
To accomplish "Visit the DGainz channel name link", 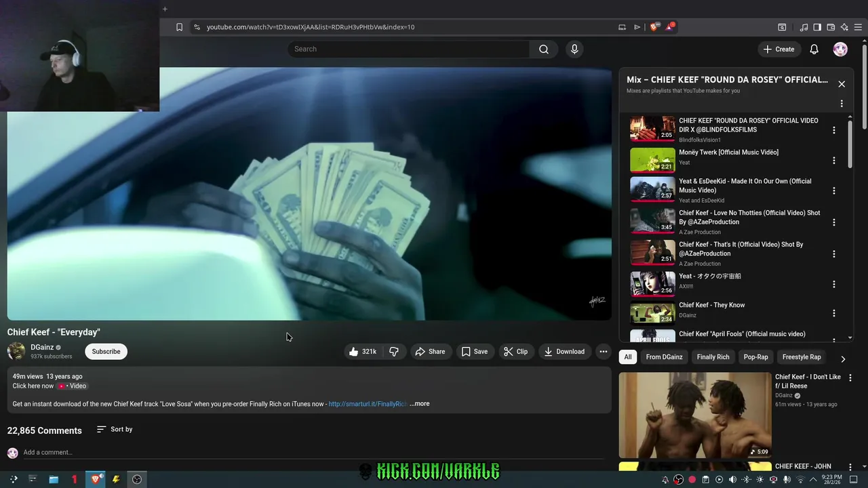I will 42,347.
